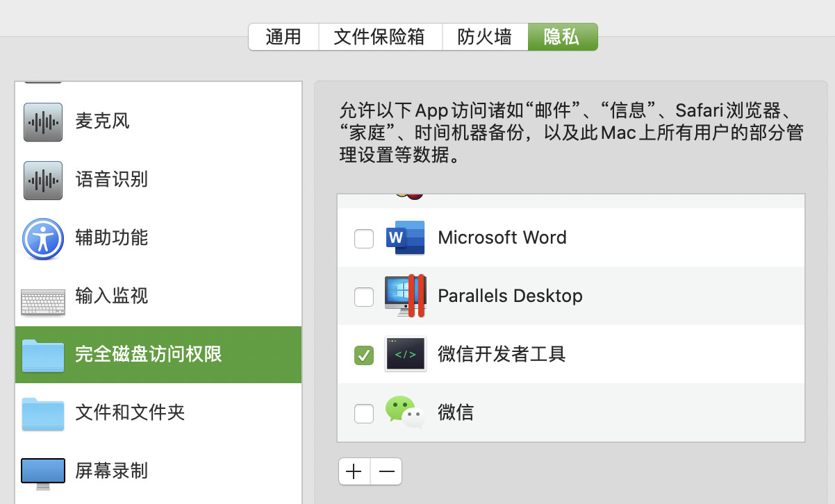
Task: Click the 麦克风 microphone icon
Action: (x=43, y=122)
